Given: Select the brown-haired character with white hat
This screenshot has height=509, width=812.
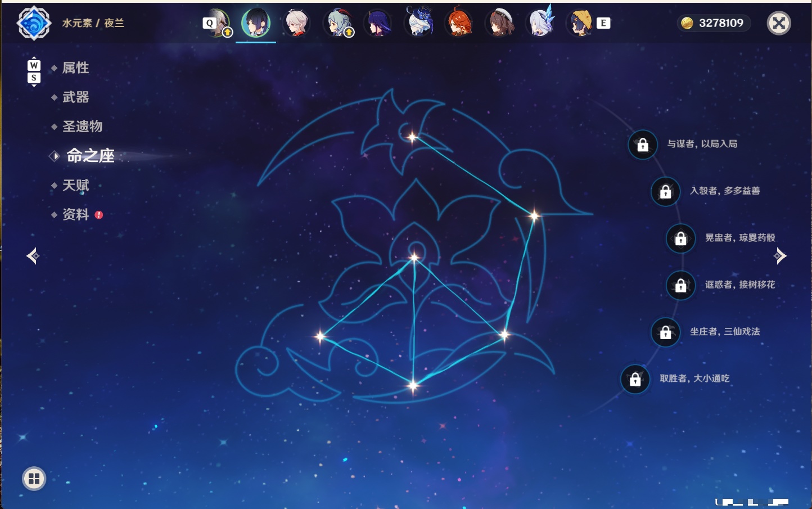Looking at the screenshot, I should coord(500,23).
